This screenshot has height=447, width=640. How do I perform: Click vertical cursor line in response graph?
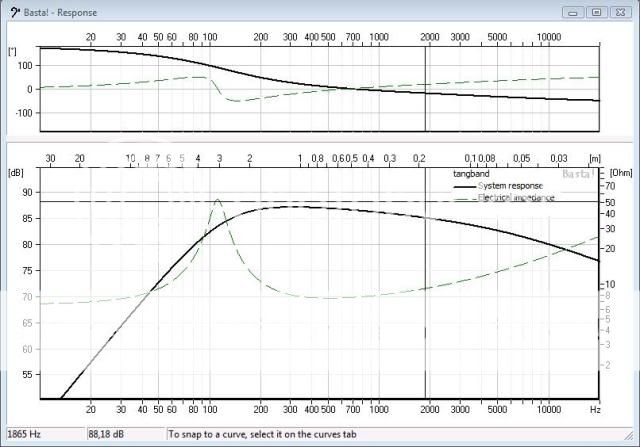[x=427, y=300]
